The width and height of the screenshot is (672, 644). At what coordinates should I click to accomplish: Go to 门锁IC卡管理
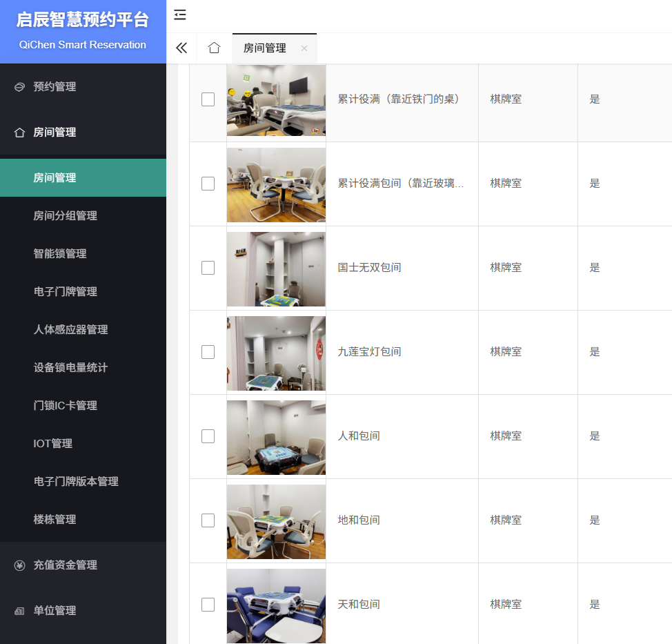pos(83,406)
